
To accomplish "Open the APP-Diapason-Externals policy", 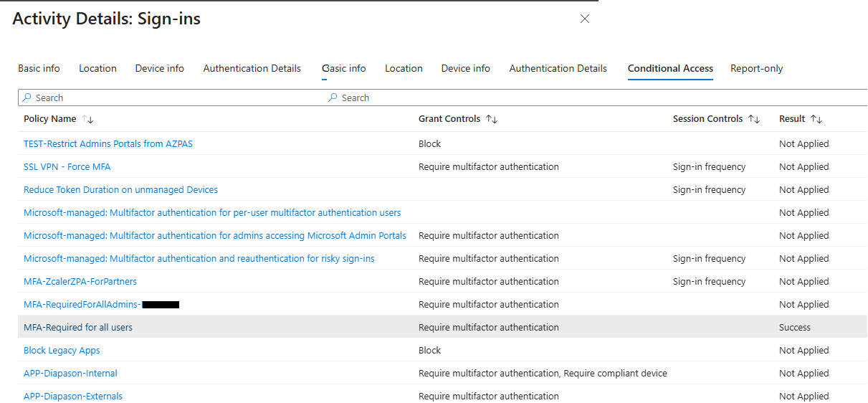I will pyautogui.click(x=73, y=397).
